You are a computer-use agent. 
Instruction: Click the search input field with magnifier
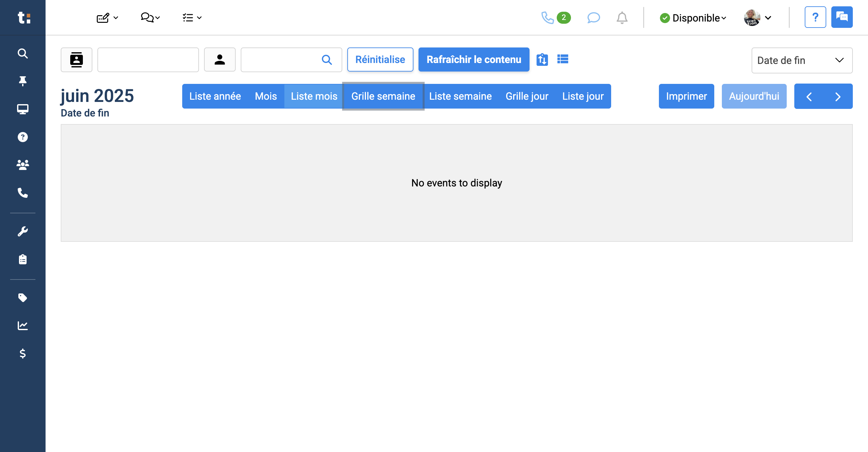click(291, 60)
